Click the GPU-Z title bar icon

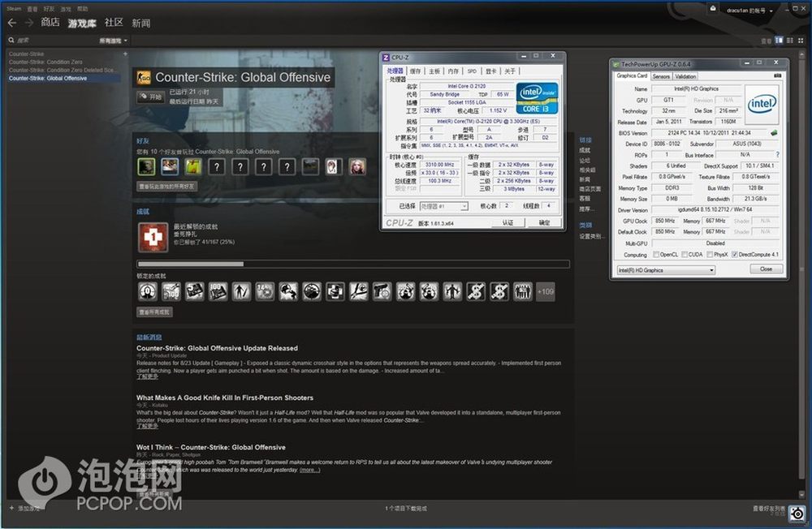[616, 64]
